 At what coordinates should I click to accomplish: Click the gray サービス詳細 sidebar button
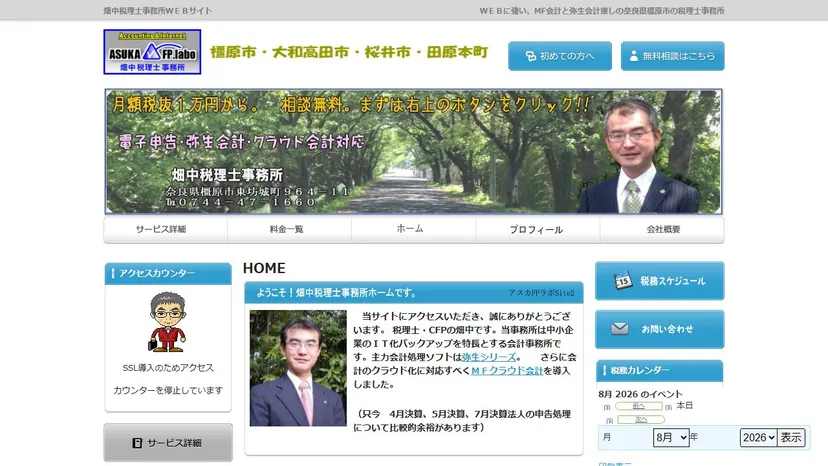168,443
